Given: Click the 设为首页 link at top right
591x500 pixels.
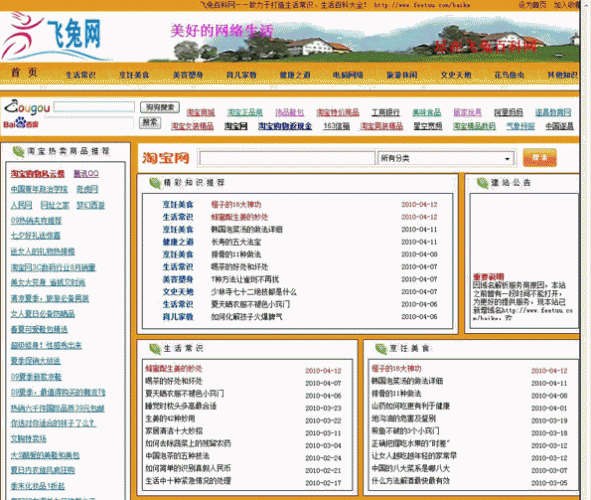Looking at the screenshot, I should tap(532, 5).
